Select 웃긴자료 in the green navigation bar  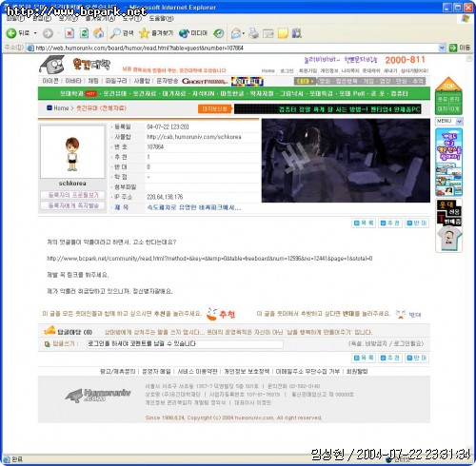145,93
